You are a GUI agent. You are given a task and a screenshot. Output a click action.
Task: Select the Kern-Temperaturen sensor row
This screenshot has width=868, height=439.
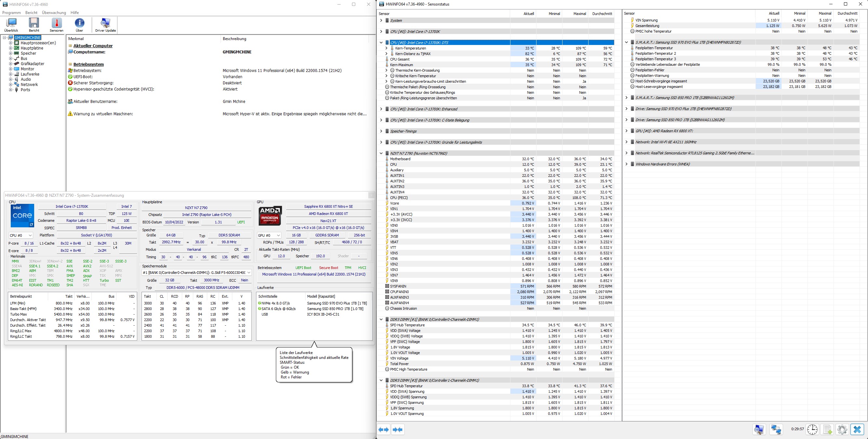pos(411,48)
